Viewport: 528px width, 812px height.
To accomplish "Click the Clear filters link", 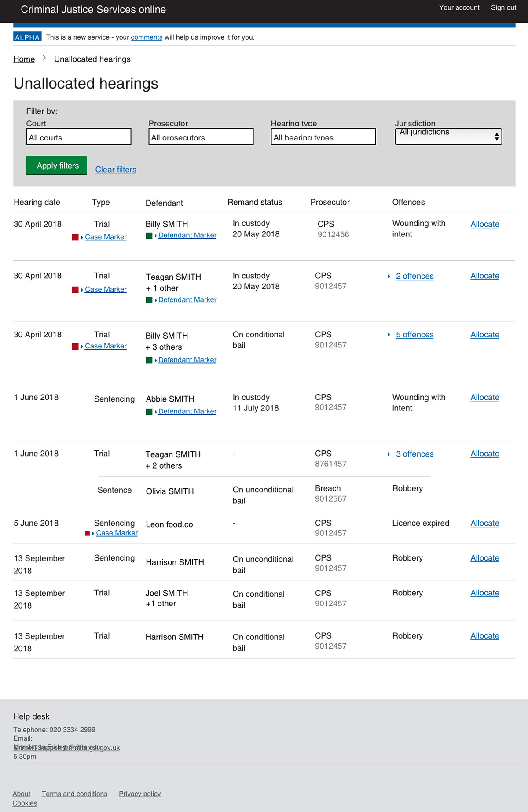I will pos(116,170).
